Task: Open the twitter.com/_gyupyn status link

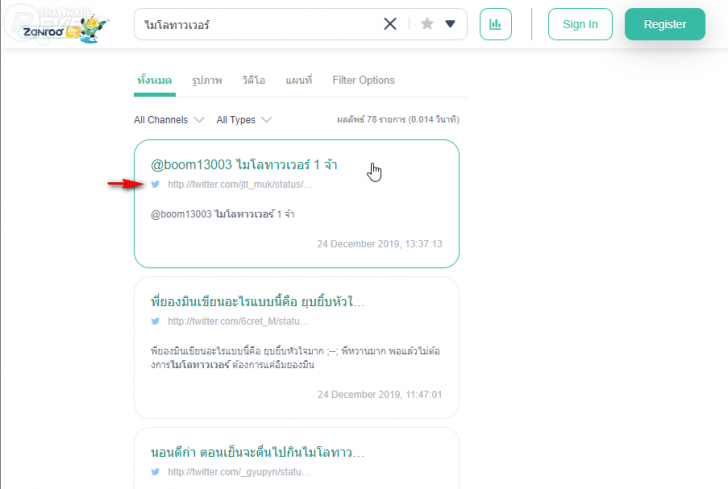Action: click(x=239, y=472)
